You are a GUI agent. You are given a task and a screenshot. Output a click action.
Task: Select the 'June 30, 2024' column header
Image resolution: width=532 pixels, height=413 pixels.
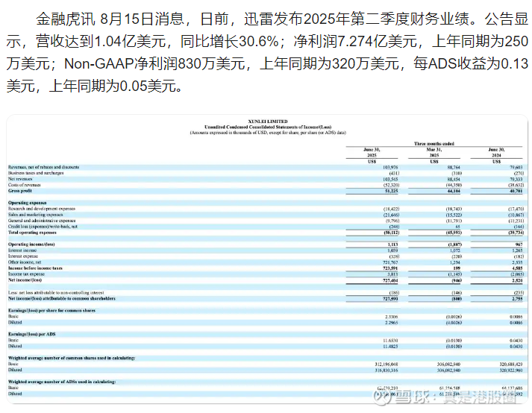coord(496,152)
